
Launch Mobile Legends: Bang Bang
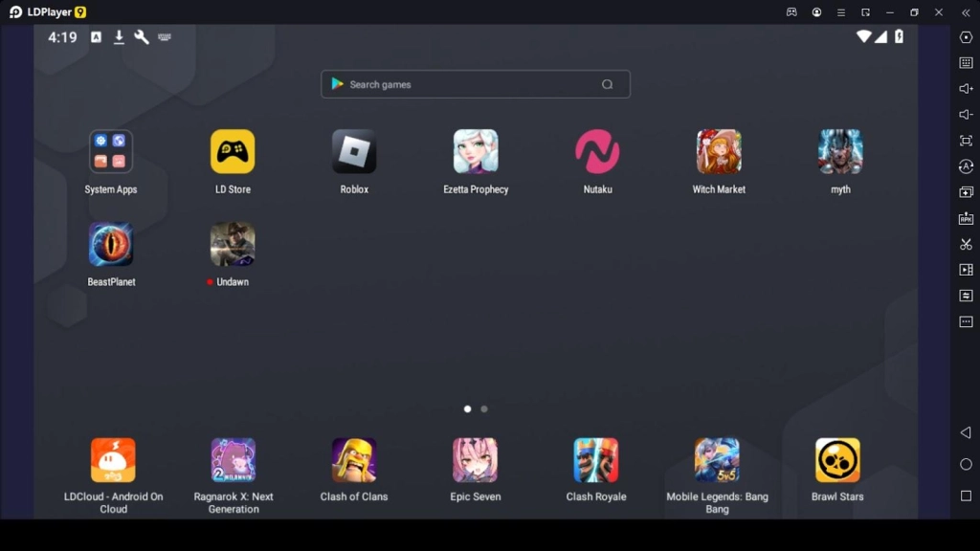[717, 460]
